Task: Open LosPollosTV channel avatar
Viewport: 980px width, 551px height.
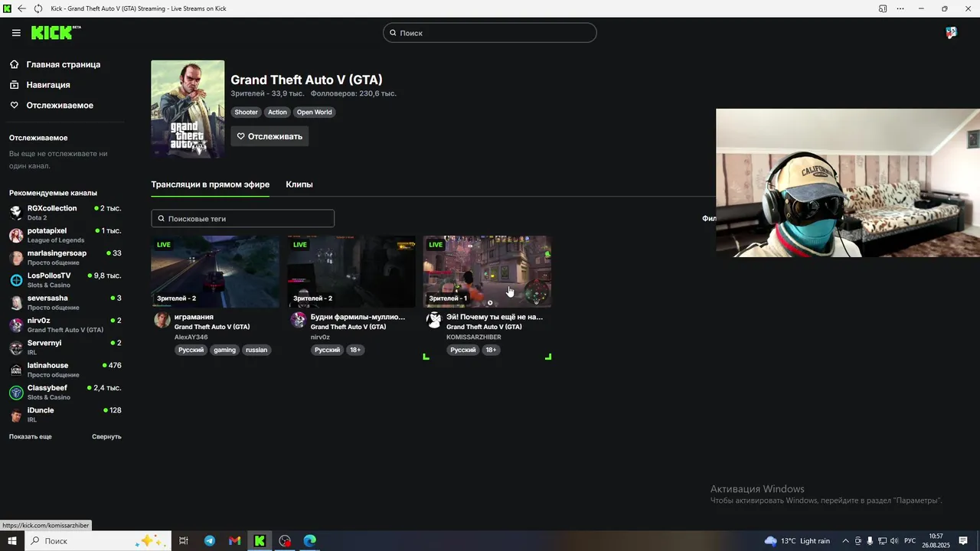Action: pyautogui.click(x=16, y=280)
